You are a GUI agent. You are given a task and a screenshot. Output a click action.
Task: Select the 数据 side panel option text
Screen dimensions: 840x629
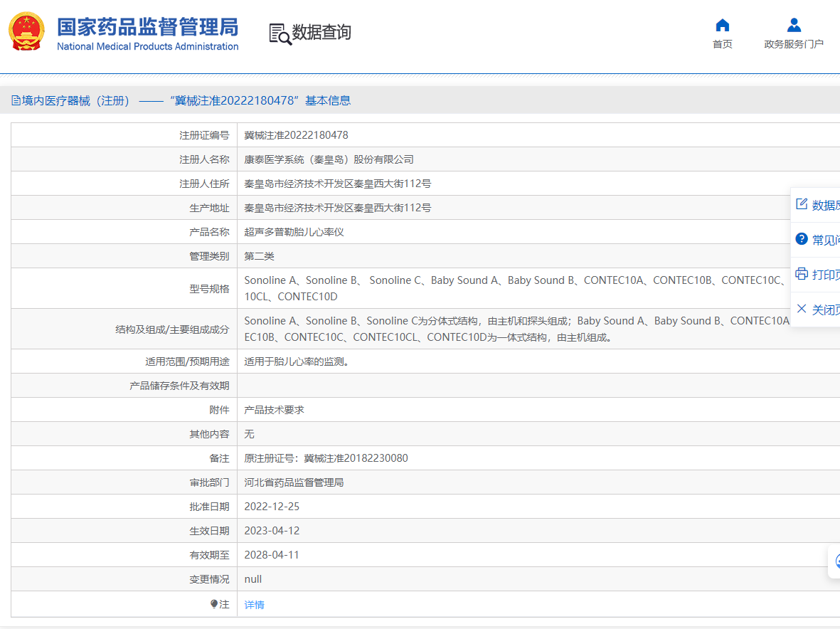coord(826,205)
